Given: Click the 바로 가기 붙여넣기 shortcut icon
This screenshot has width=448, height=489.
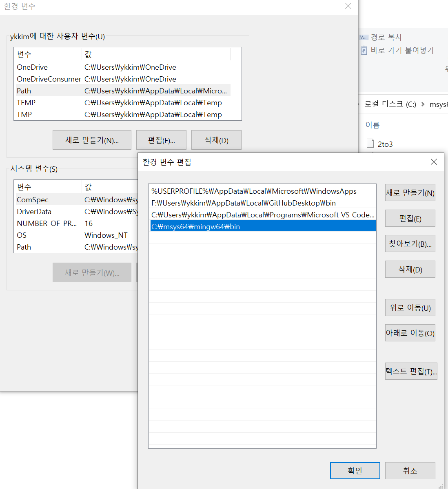Looking at the screenshot, I should pos(364,50).
